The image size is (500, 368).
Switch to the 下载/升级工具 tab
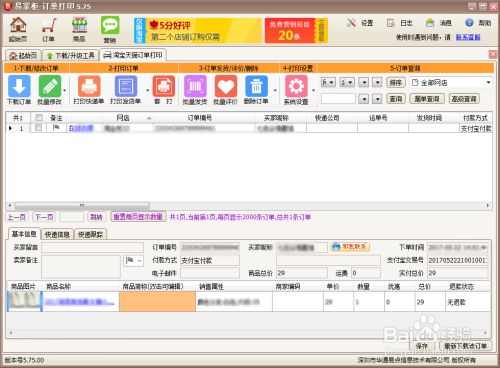click(70, 55)
